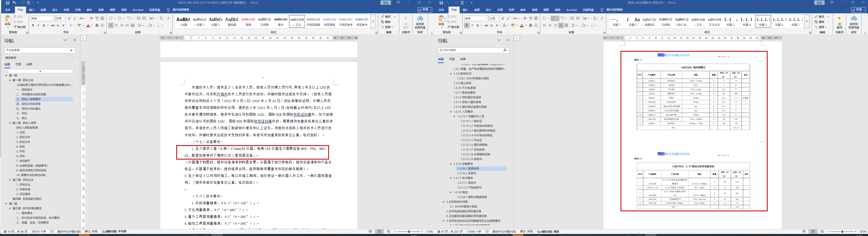Open 插入 tab in left Word window
This screenshot has height=236, width=868.
point(32,10)
